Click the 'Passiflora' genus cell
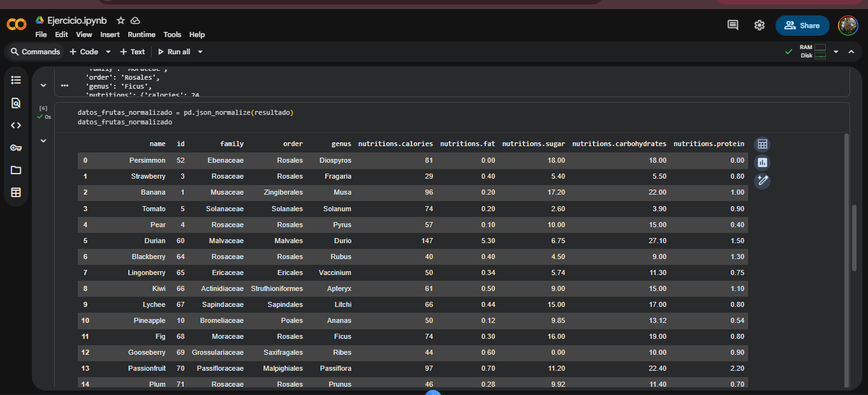This screenshot has width=868, height=395. pyautogui.click(x=335, y=368)
